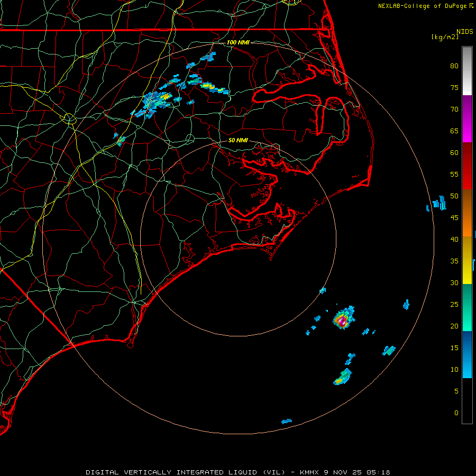Screen dimensions: 476x476
Task: Click the scale value 65
Action: (x=454, y=131)
